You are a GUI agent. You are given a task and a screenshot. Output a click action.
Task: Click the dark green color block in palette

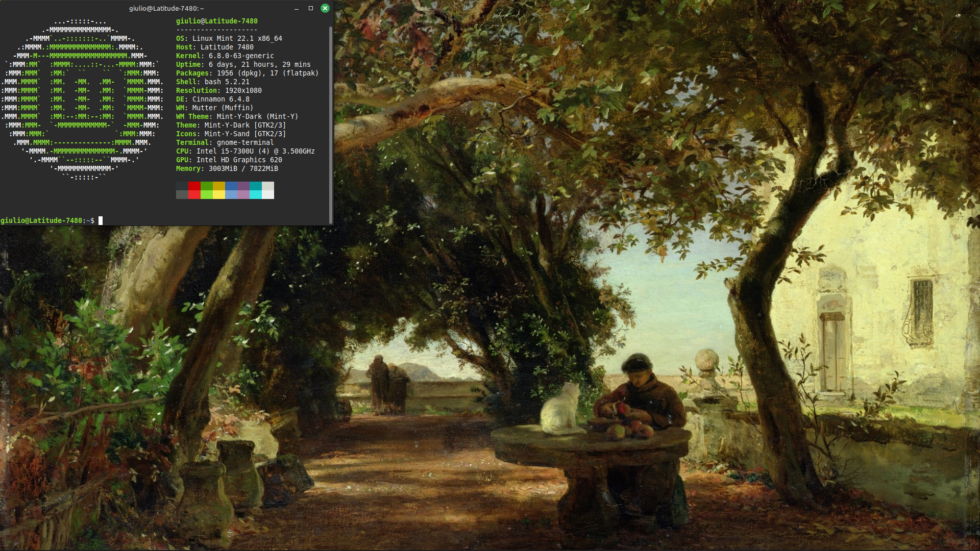pos(207,186)
